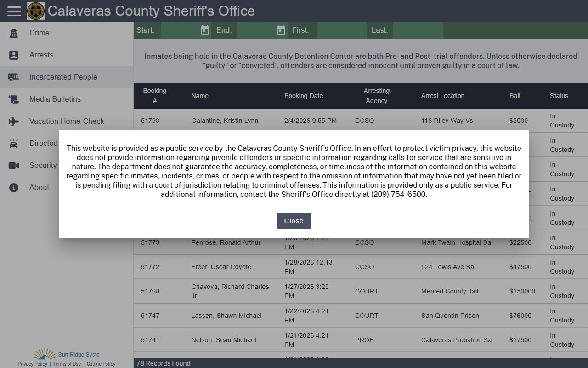Screen dimensions: 588x368
Task: Sort by the Status column header
Action: click(559, 96)
